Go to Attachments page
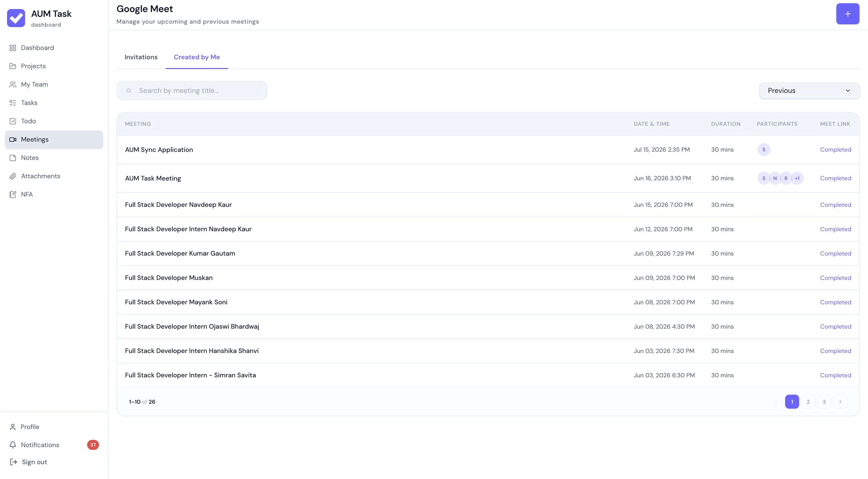This screenshot has width=868, height=479. click(x=54, y=176)
